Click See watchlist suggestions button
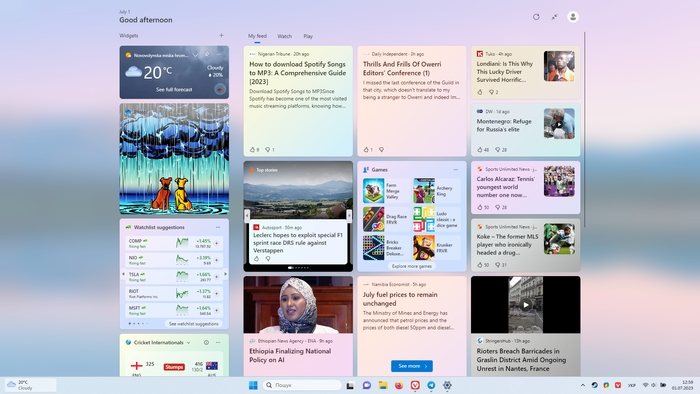Image resolution: width=700 pixels, height=394 pixels. (194, 323)
